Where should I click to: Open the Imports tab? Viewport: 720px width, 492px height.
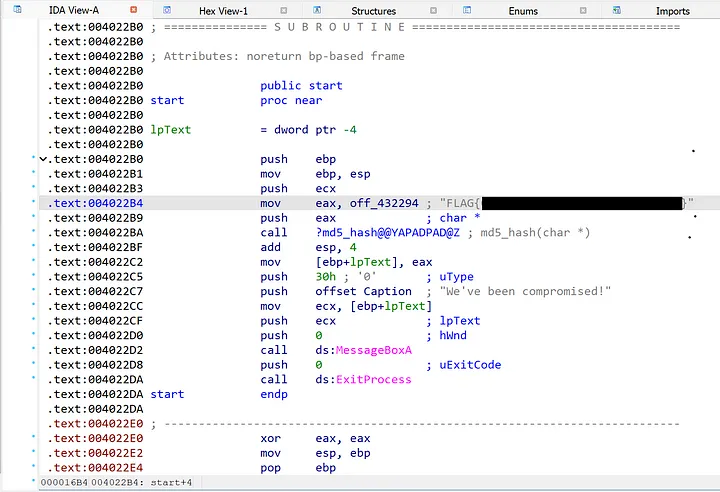pos(673,11)
